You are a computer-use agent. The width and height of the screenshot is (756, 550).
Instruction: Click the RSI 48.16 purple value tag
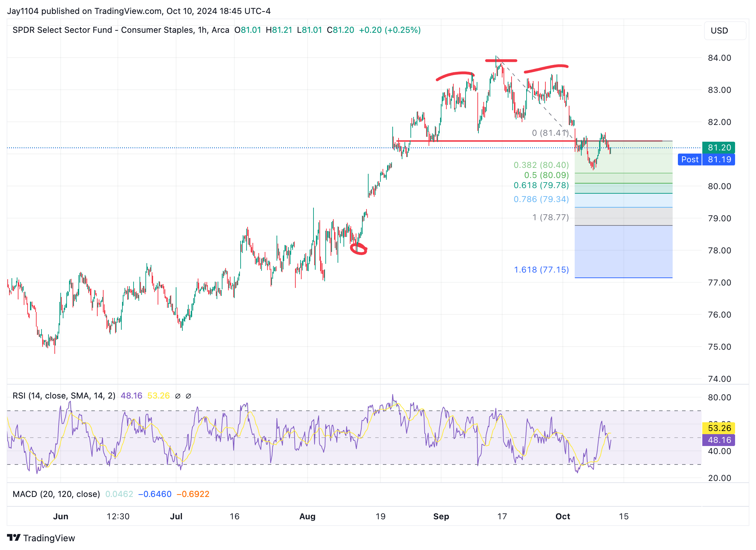pos(719,440)
